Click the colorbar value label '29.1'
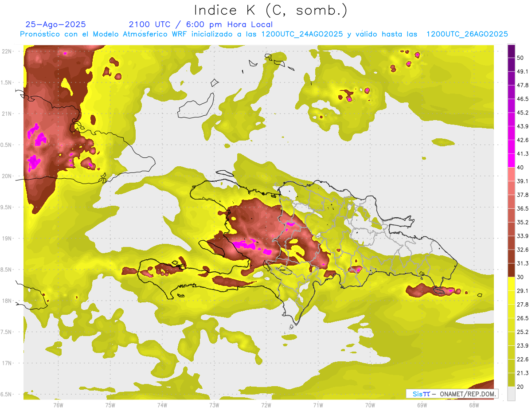 click(523, 290)
